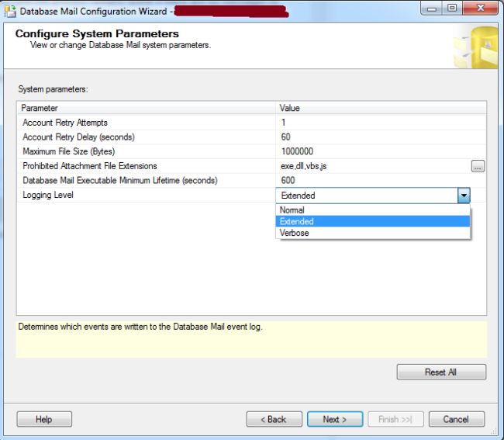Select the Logging Level row label
This screenshot has height=440, width=504.
(48, 195)
